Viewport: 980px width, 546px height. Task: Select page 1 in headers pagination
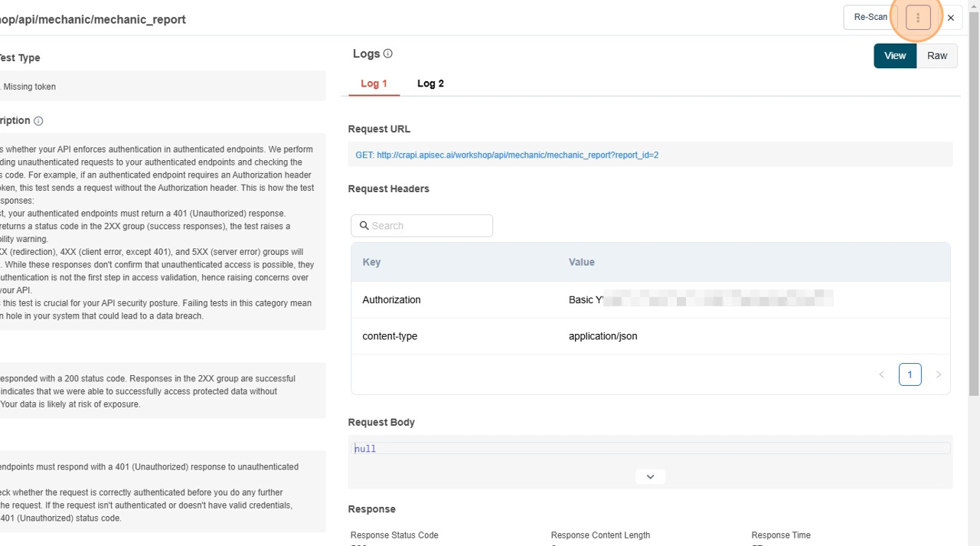tap(910, 374)
